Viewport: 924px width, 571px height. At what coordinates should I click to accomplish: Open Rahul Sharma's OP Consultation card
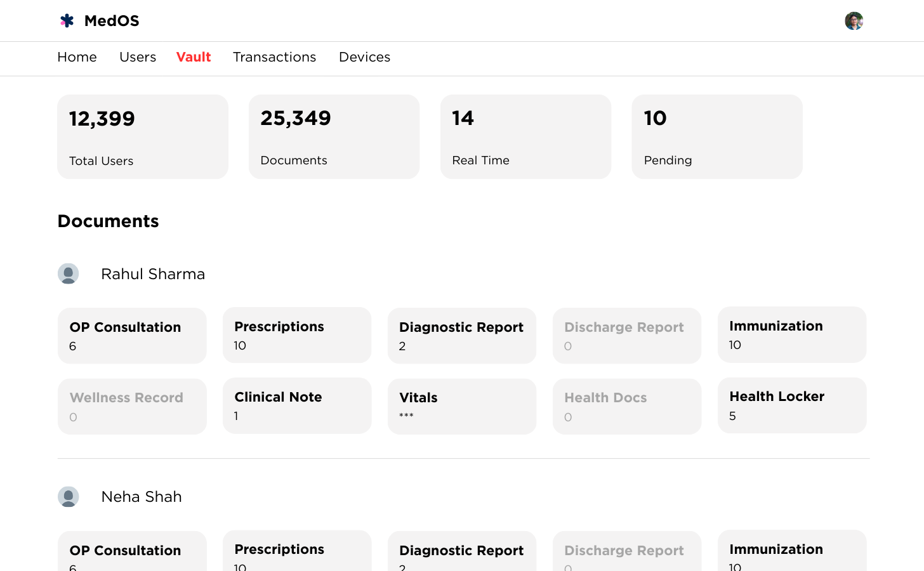click(132, 336)
